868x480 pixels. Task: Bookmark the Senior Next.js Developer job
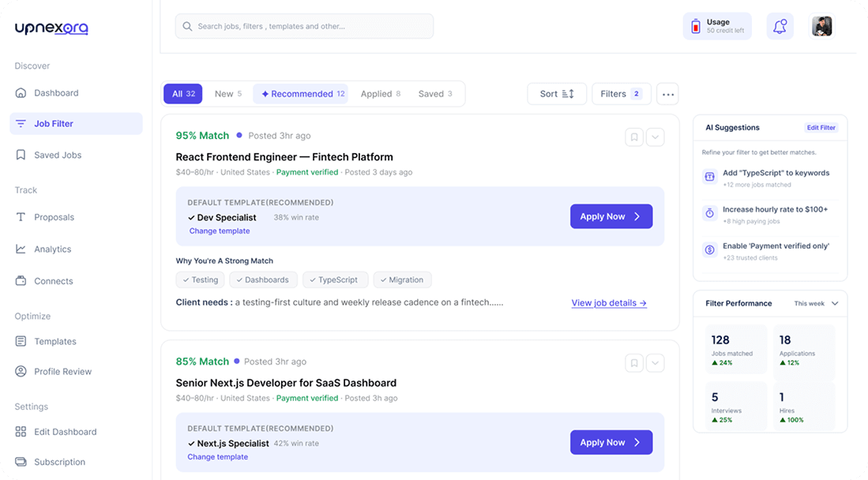(634, 363)
